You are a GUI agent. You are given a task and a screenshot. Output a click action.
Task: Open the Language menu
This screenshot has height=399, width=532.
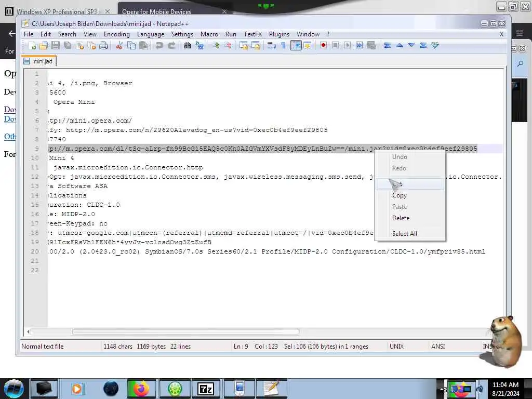[151, 34]
